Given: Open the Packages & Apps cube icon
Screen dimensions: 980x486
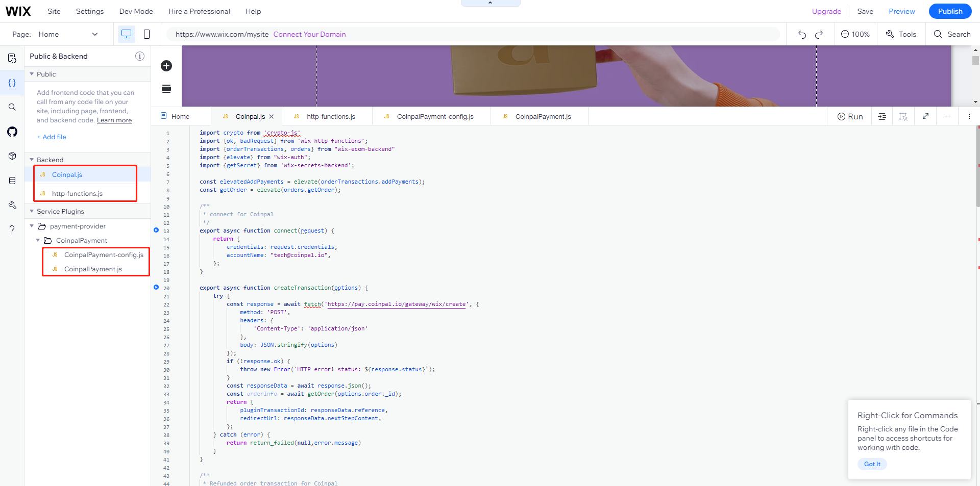Looking at the screenshot, I should click(x=12, y=156).
